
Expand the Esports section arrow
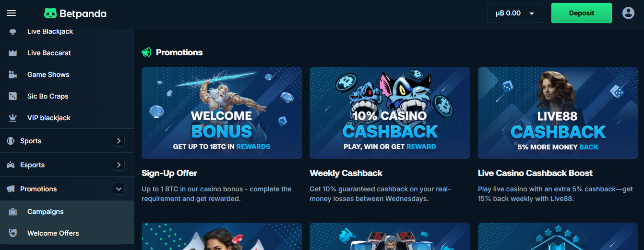point(119,165)
